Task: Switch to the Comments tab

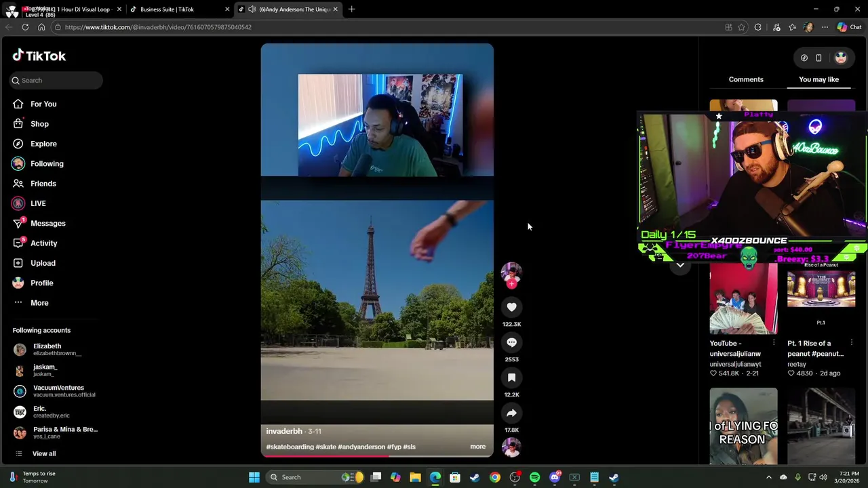Action: 746,79
